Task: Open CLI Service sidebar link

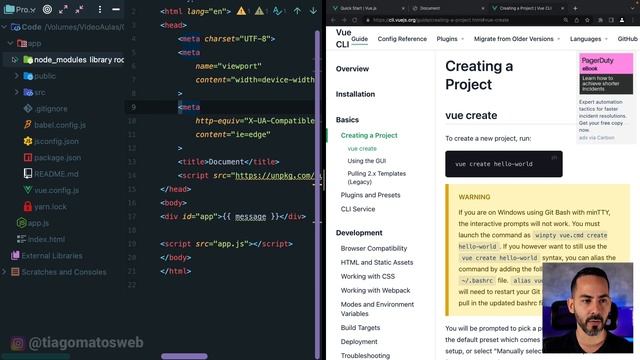Action: pyautogui.click(x=358, y=209)
